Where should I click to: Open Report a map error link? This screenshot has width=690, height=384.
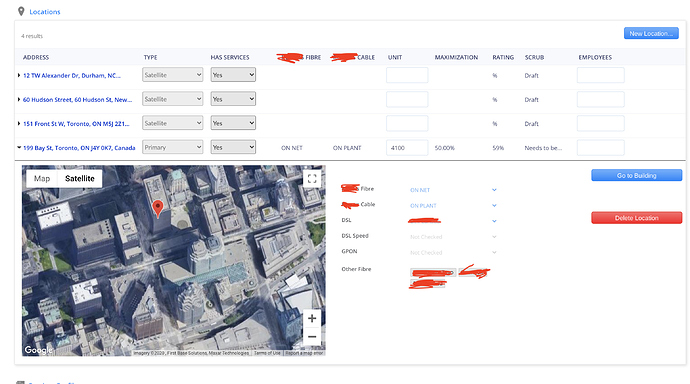tap(304, 353)
